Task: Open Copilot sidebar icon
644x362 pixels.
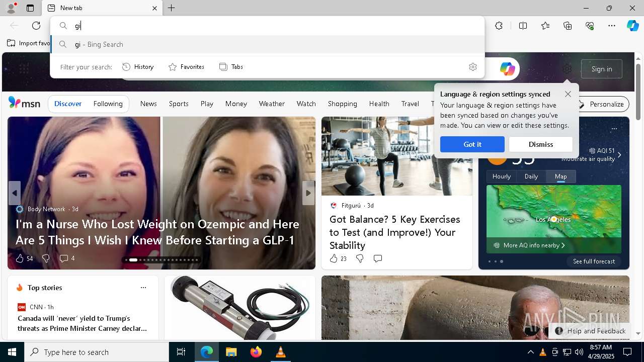Action: [x=632, y=26]
